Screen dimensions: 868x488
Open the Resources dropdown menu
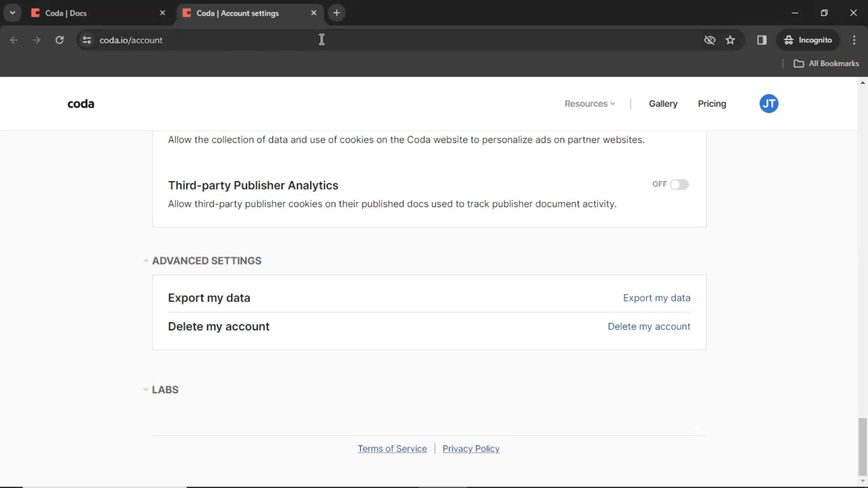tap(589, 103)
